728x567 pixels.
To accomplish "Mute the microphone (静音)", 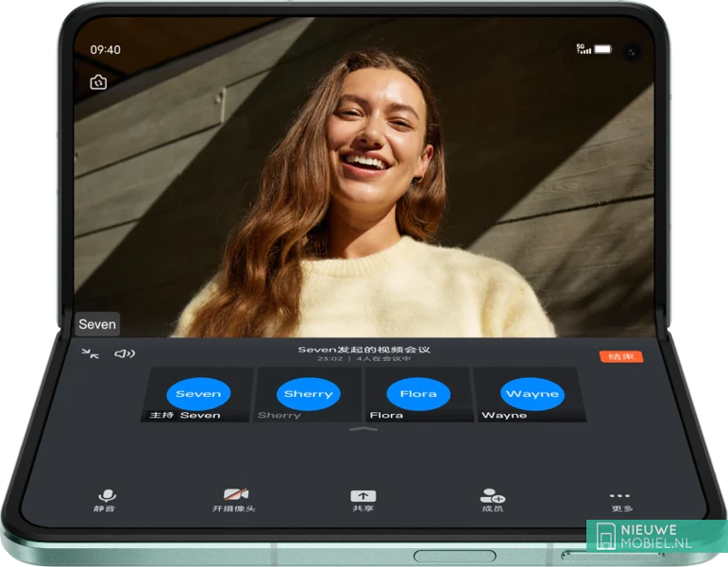I will tap(108, 499).
